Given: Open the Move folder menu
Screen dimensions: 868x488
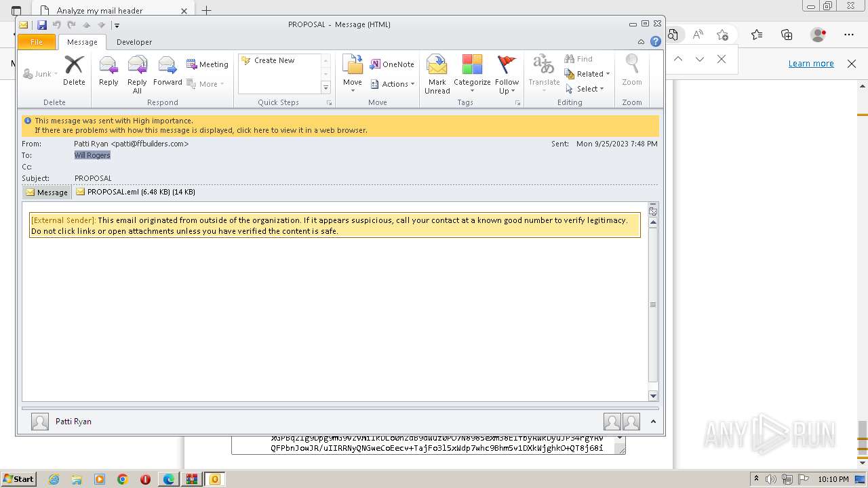Looking at the screenshot, I should (353, 75).
